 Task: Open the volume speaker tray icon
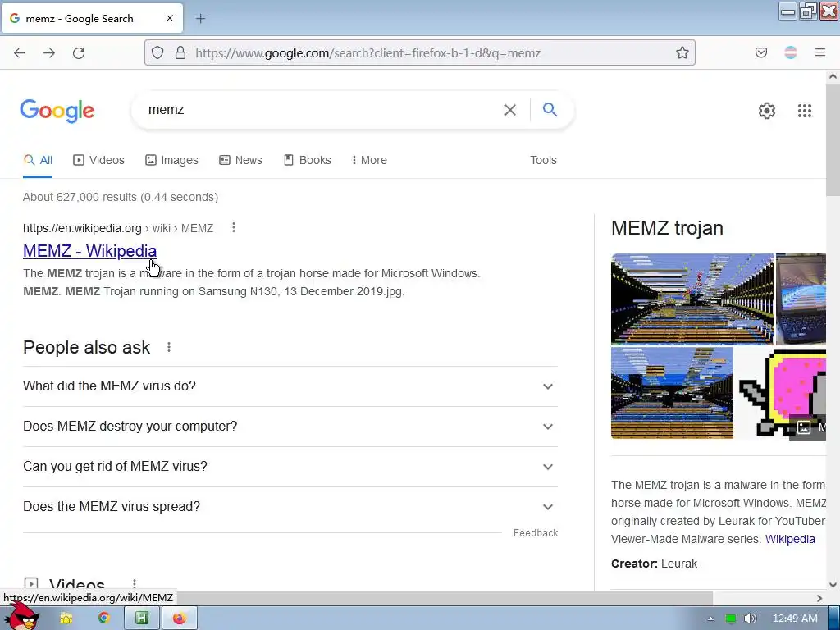point(751,619)
